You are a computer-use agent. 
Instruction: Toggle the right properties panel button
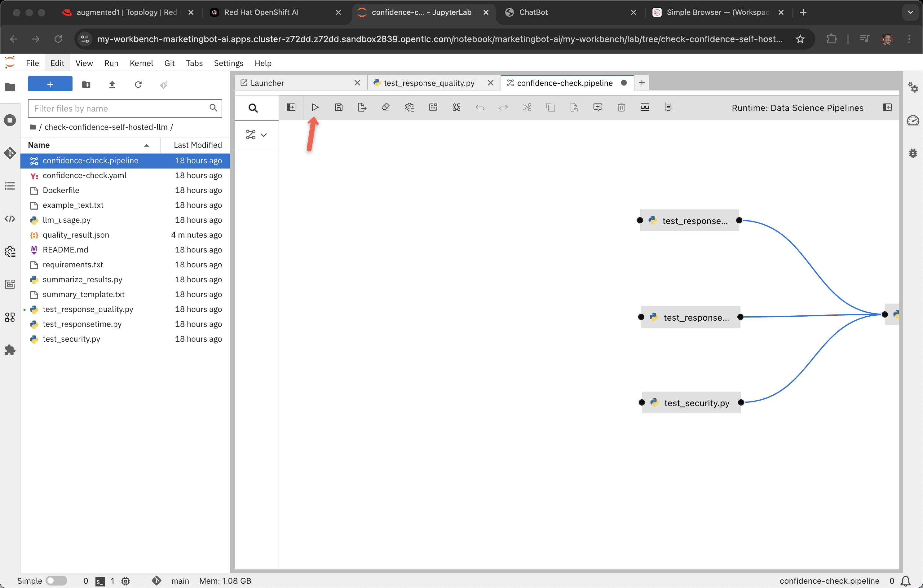click(887, 107)
